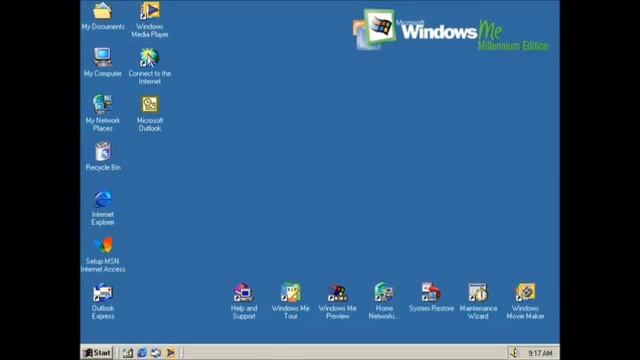Select Setup MSN Internet Access icon
This screenshot has width=640, height=360.
(x=103, y=246)
